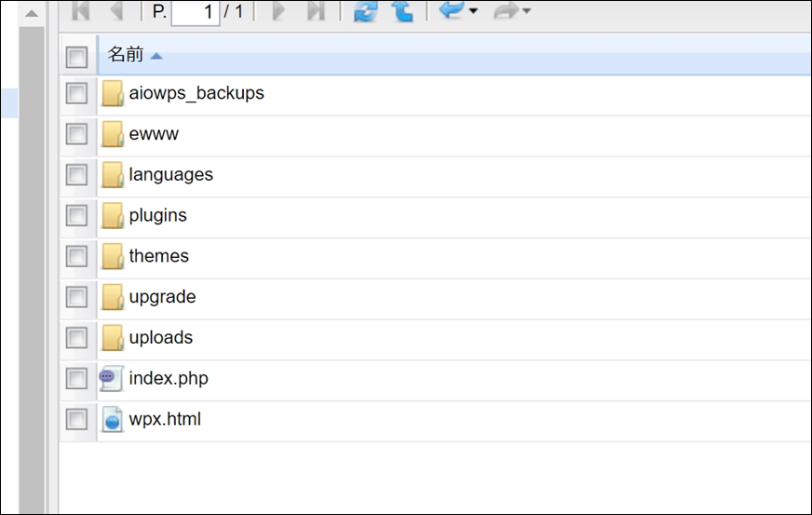Click the blue refresh icon
This screenshot has height=515, width=812.
[366, 10]
